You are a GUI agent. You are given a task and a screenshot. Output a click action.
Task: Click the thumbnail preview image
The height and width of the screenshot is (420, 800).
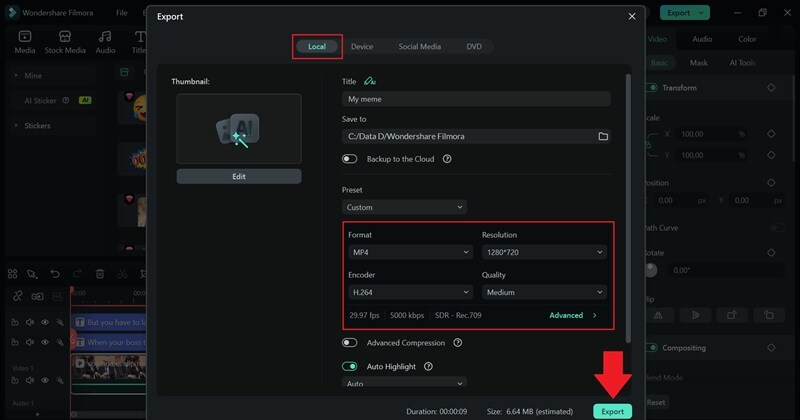point(239,129)
